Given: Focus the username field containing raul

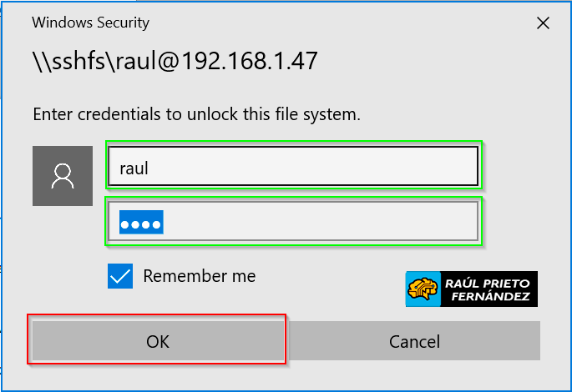Looking at the screenshot, I should tap(292, 167).
